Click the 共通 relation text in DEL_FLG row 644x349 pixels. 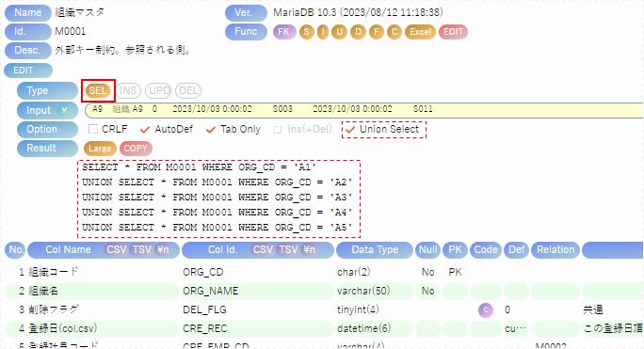pos(592,310)
